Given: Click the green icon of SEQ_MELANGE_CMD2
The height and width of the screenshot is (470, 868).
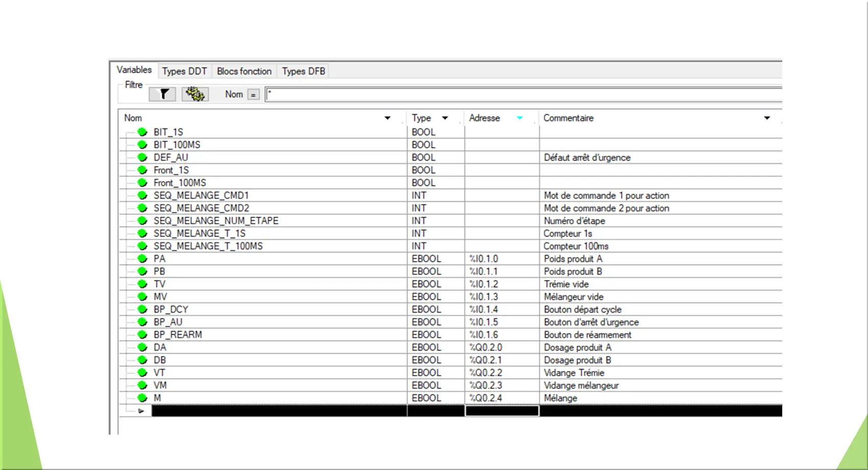Looking at the screenshot, I should (142, 208).
